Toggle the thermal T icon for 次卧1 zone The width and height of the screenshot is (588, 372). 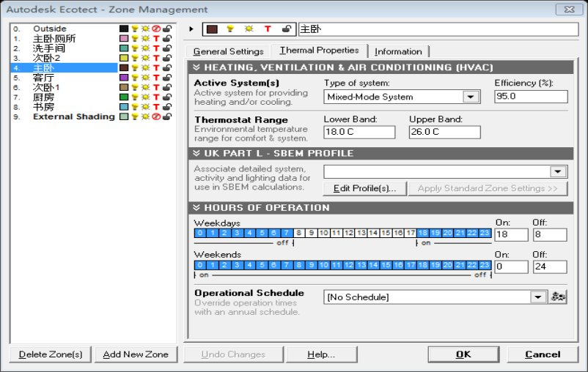pos(156,87)
